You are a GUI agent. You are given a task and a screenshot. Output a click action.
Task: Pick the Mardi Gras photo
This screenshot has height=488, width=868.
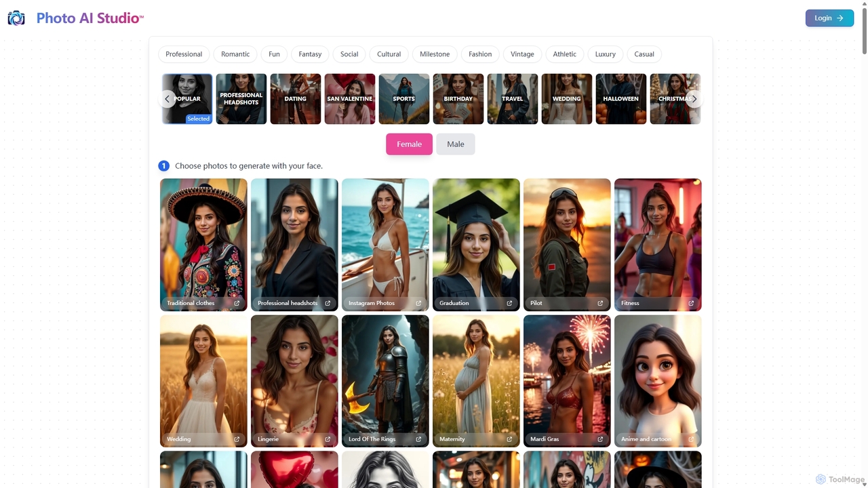[567, 381]
